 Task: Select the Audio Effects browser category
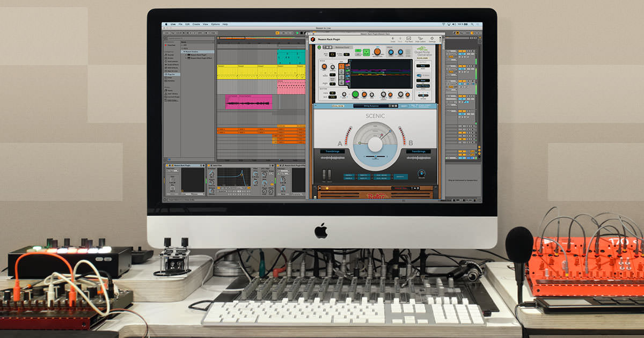pos(172,64)
